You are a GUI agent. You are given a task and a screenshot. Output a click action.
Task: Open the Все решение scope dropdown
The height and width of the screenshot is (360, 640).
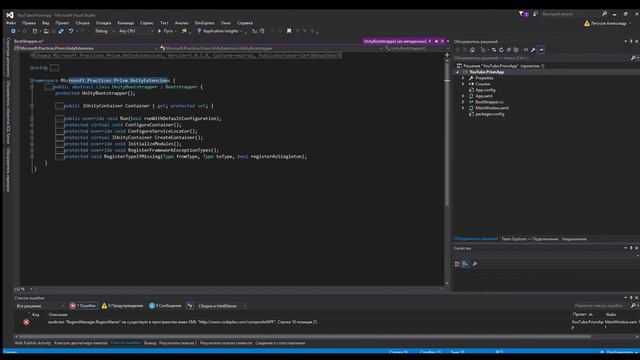(x=40, y=306)
